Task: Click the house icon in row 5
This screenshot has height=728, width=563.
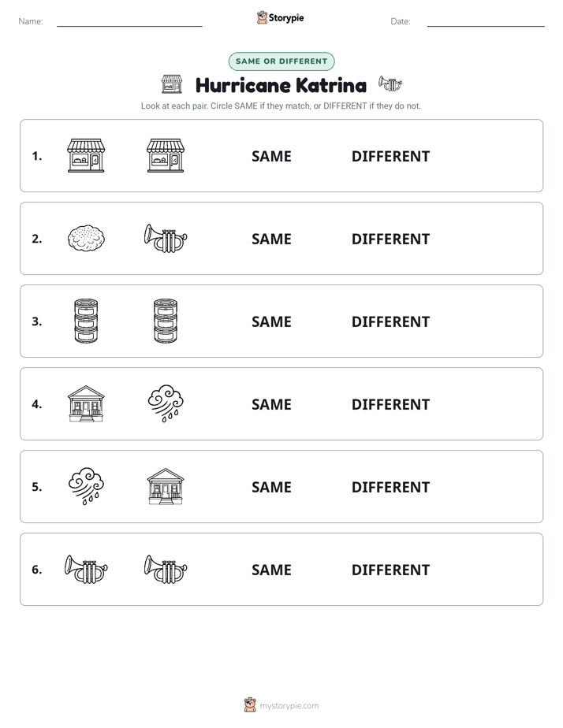Action: click(166, 486)
